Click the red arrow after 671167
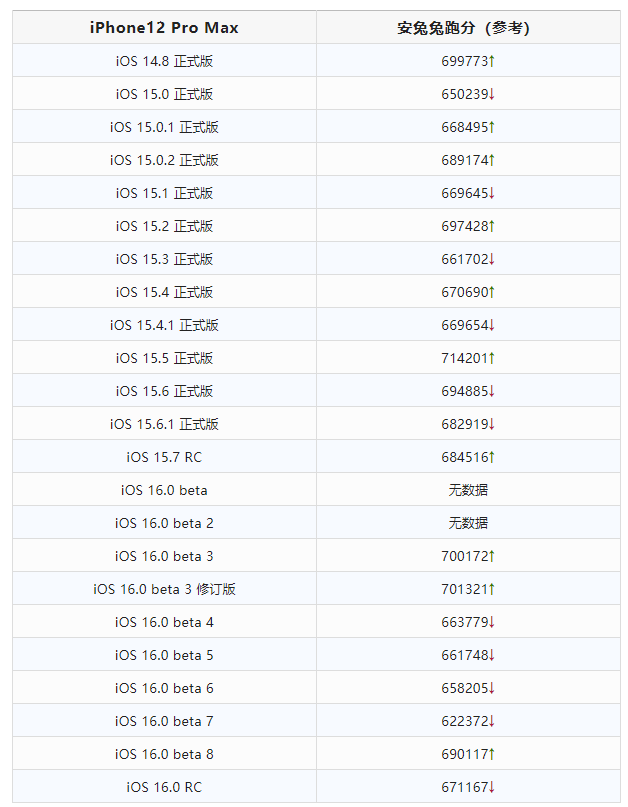The height and width of the screenshot is (807, 628). (x=492, y=787)
